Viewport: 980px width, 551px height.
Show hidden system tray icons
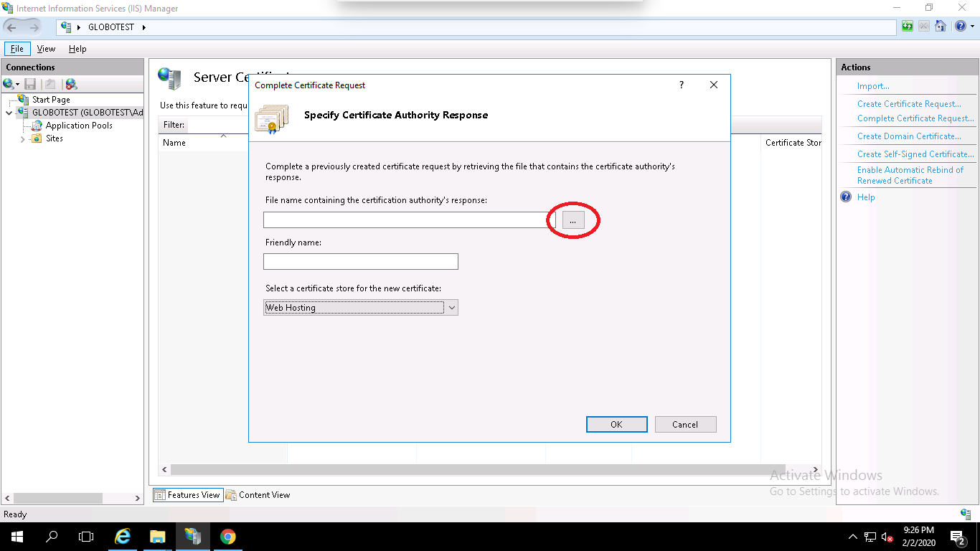tap(853, 537)
